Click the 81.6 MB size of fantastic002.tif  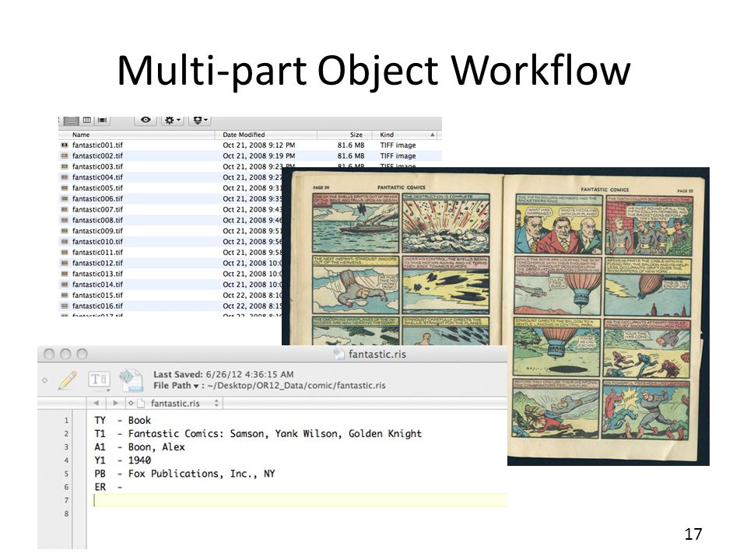pyautogui.click(x=351, y=156)
